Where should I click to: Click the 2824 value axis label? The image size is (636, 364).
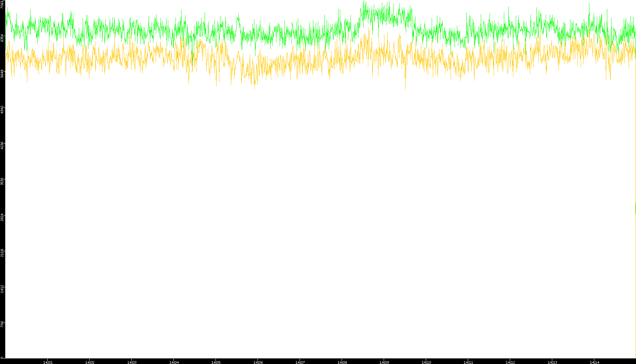coord(2,217)
